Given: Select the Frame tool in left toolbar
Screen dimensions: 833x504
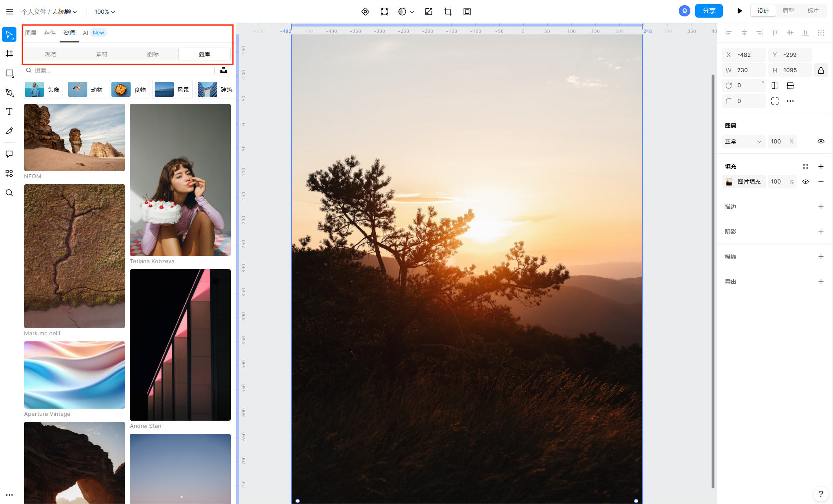Looking at the screenshot, I should tap(9, 54).
